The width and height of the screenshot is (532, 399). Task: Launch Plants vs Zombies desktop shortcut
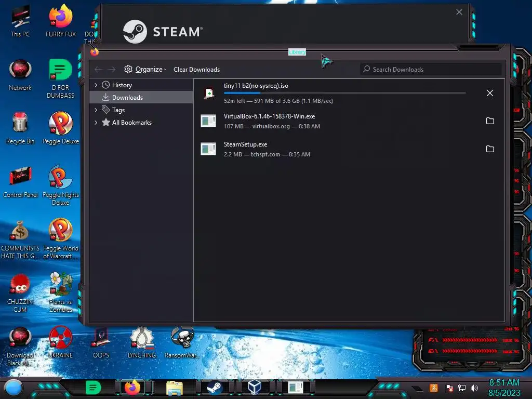[61, 292]
